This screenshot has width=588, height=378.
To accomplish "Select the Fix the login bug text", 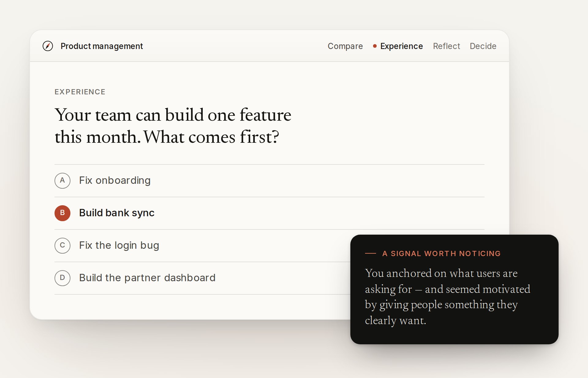I will (x=119, y=245).
